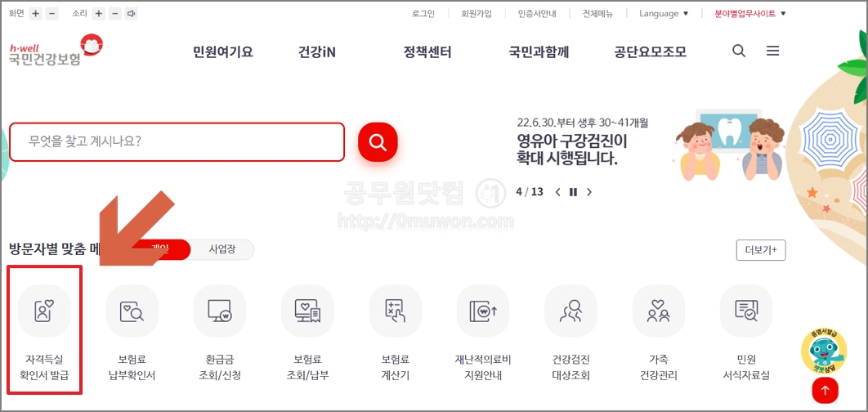Click the 재난적의료비 지원안내 icon

click(483, 311)
